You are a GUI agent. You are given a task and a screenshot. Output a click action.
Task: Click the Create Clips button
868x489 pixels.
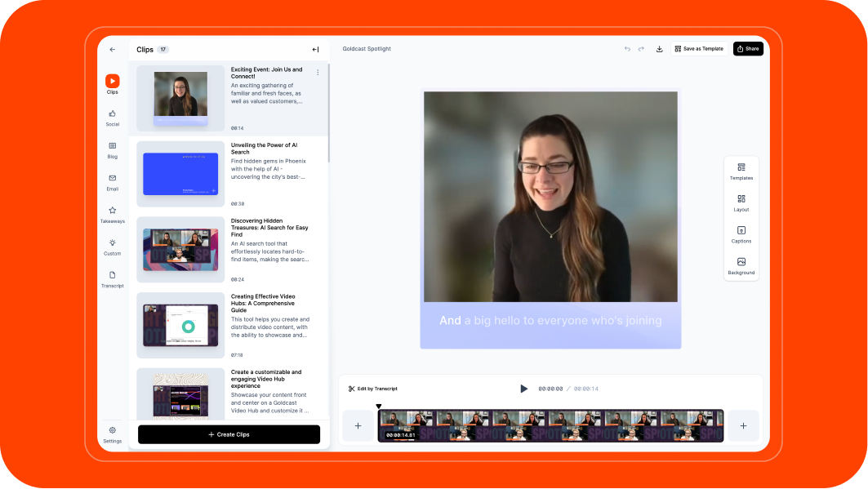point(229,434)
